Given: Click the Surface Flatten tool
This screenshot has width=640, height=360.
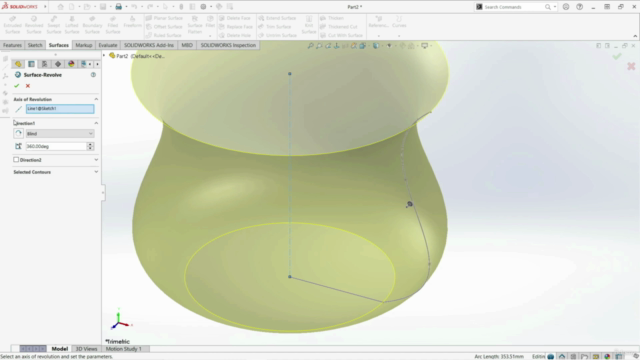Looking at the screenshot, I should 195,25.
